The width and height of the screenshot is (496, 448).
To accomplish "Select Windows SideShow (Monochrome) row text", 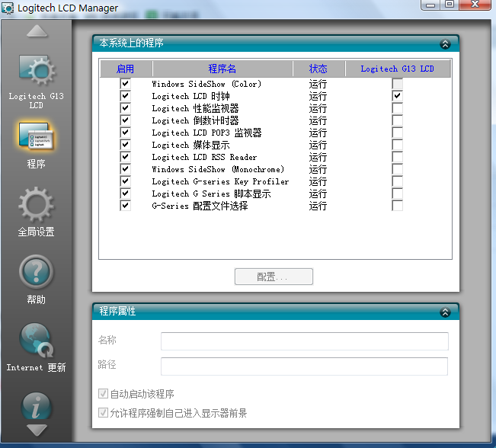I will pyautogui.click(x=218, y=169).
